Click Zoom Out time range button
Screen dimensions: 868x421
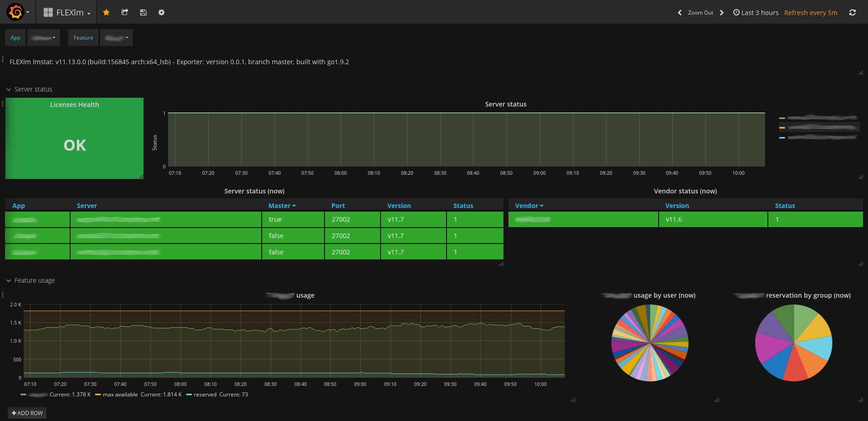[x=700, y=13]
